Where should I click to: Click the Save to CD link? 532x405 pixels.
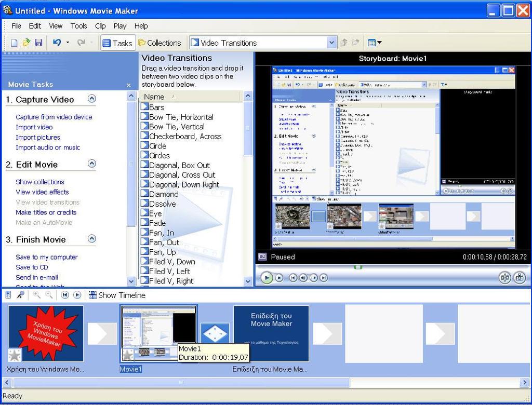coord(32,267)
